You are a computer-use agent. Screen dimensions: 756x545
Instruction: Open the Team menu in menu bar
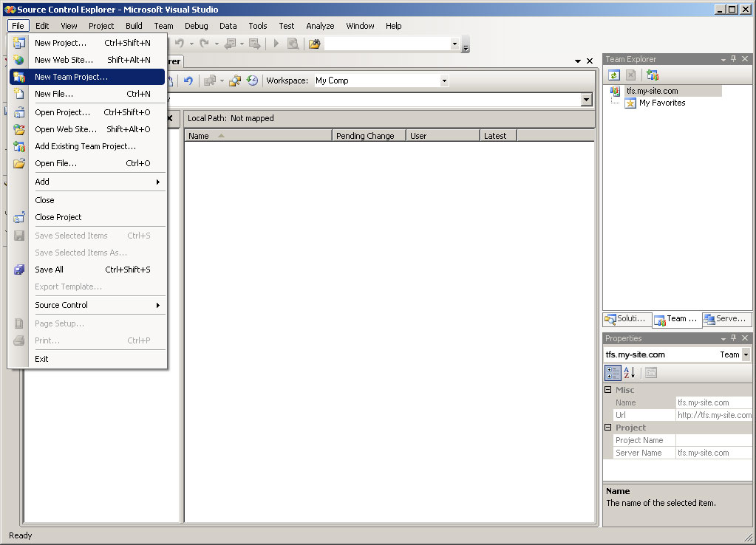click(x=163, y=26)
